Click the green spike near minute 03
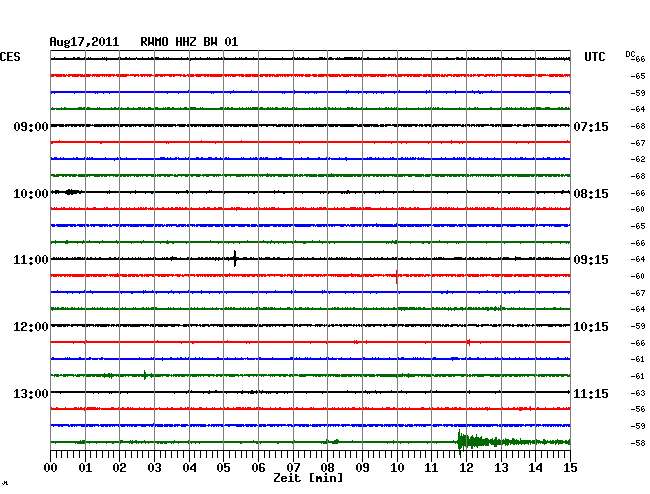Viewport: 650px width, 494px height. [145, 375]
